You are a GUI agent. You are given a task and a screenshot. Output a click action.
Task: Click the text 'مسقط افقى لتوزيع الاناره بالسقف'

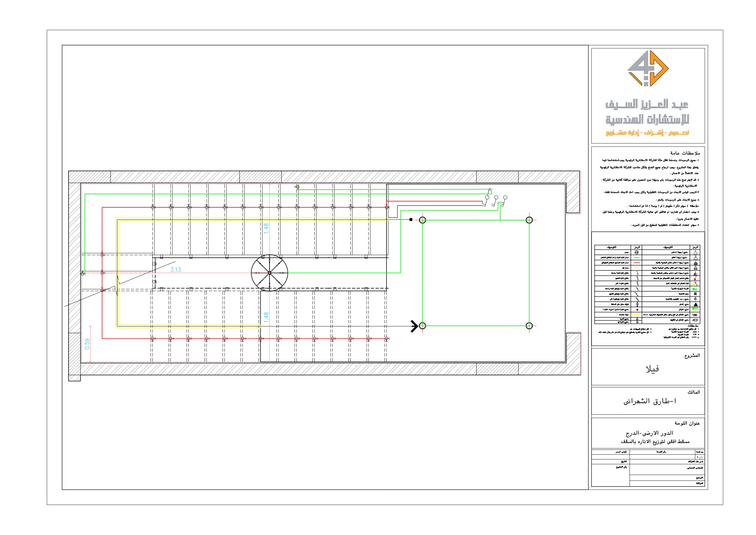point(655,441)
